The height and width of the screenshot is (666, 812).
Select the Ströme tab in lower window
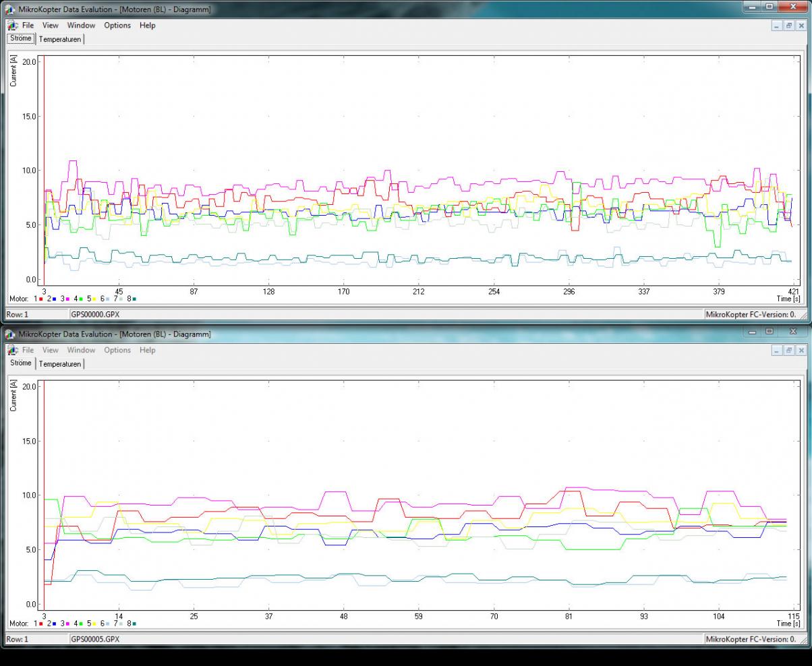[21, 363]
